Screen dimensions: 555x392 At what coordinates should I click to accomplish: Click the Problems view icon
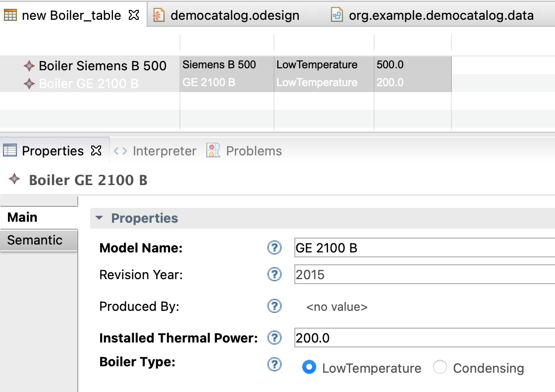[x=213, y=150]
